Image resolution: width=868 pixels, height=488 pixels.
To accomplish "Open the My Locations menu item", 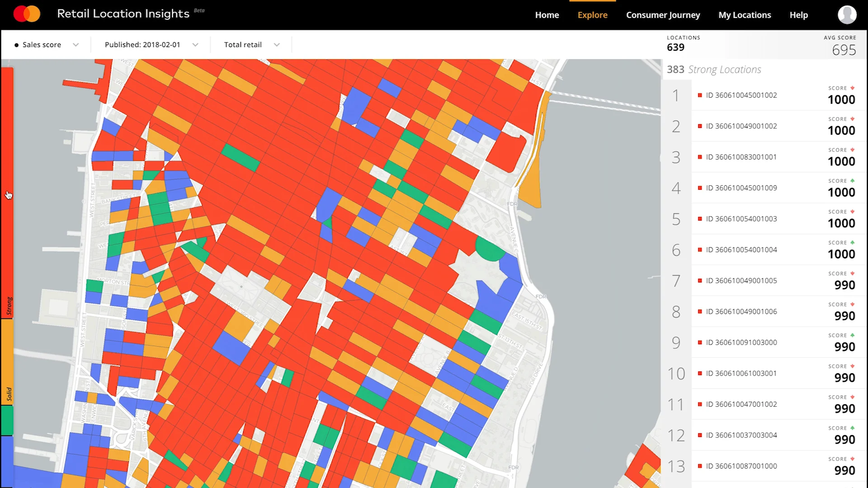I will coord(745,14).
